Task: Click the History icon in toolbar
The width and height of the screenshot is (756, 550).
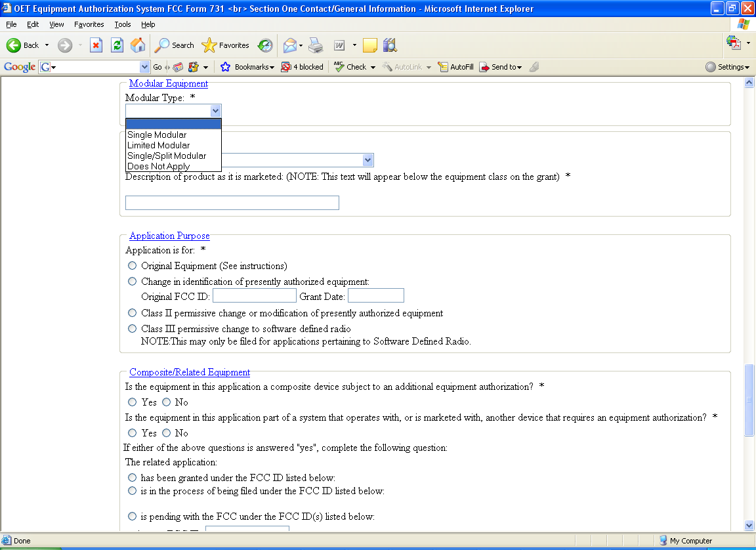Action: 264,45
